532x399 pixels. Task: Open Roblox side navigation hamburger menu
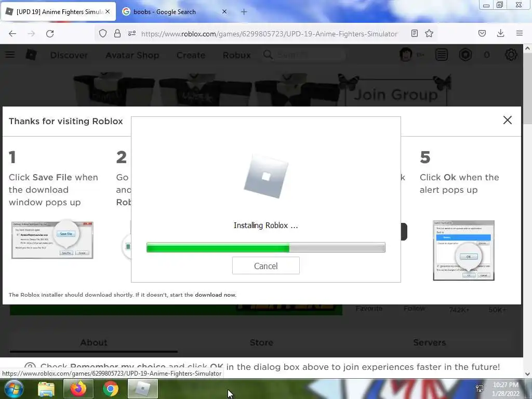10,54
